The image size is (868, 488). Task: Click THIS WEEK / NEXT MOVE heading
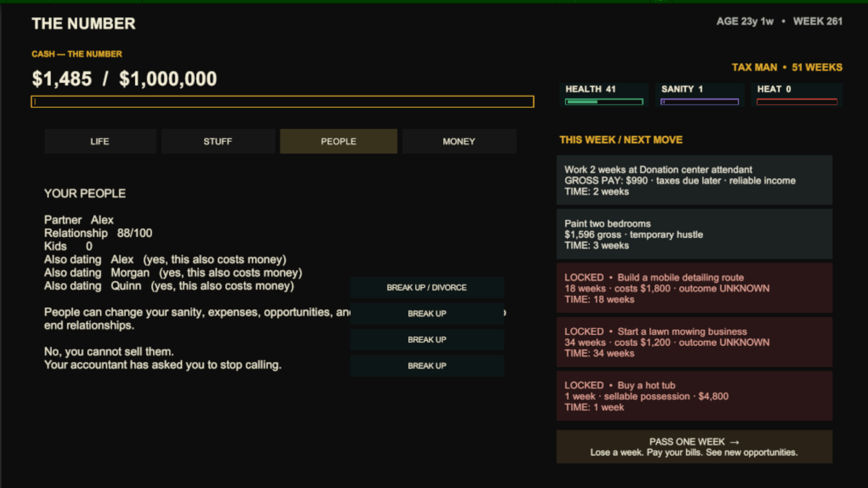621,140
